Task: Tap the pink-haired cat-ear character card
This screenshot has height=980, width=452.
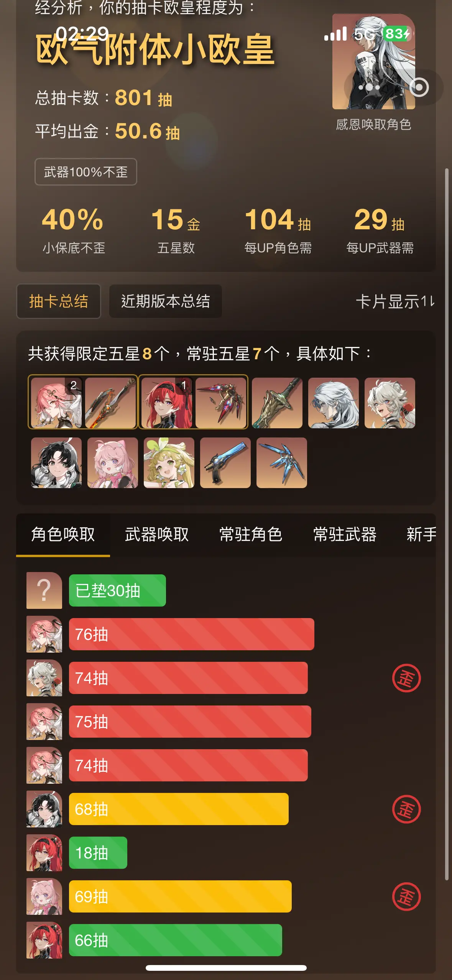Action: (x=113, y=463)
